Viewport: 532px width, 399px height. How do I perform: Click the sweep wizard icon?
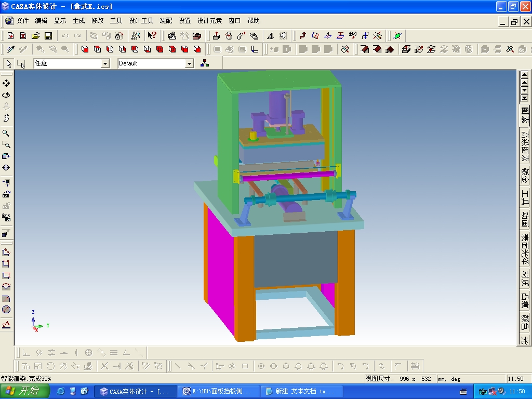[x=241, y=36]
